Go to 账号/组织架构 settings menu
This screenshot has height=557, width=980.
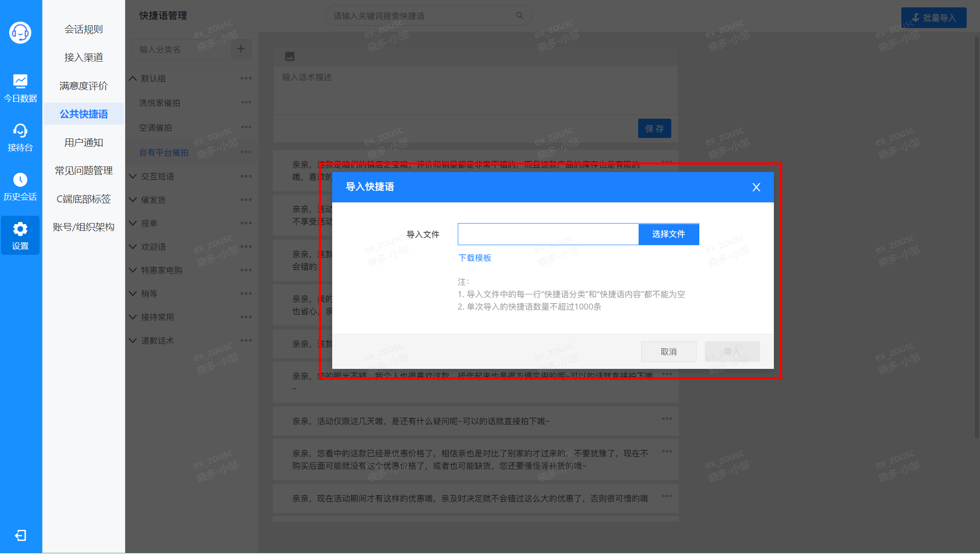(x=84, y=227)
